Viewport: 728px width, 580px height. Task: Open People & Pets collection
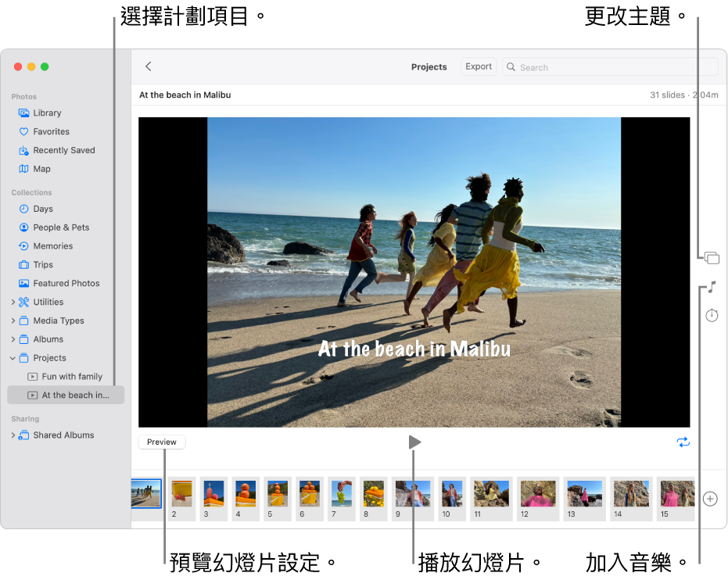click(x=63, y=227)
